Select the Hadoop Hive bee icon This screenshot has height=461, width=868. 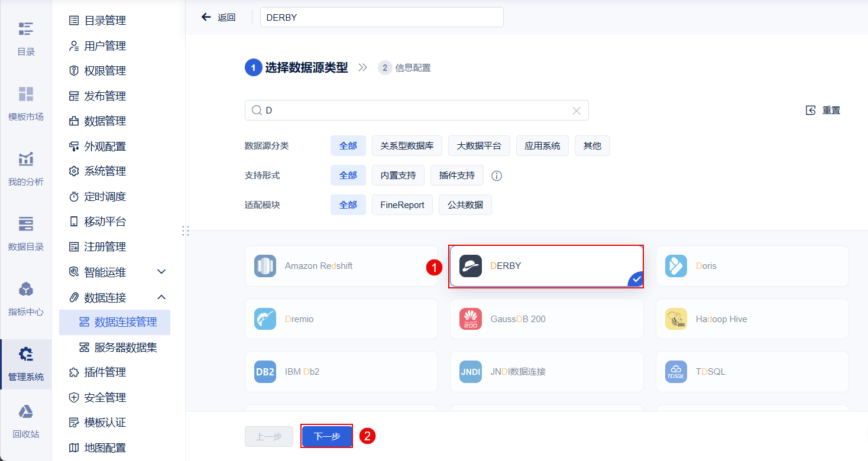[x=676, y=319]
